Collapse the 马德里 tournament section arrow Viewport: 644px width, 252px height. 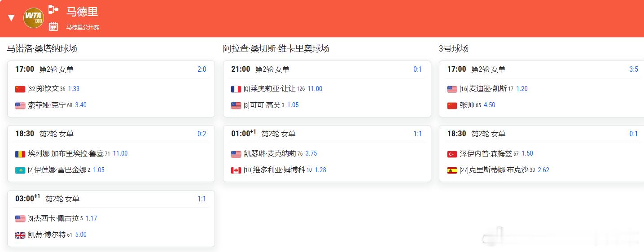coord(11,18)
